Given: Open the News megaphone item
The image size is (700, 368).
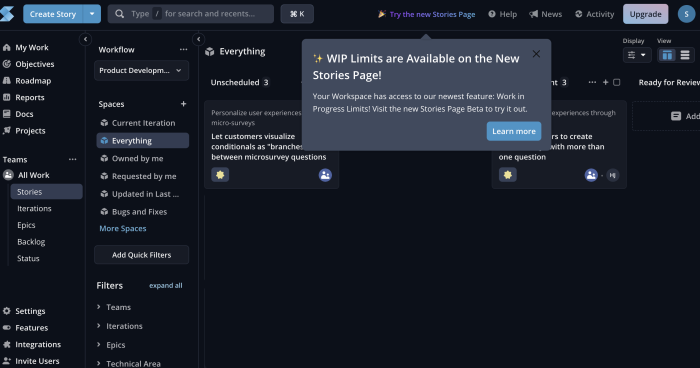Looking at the screenshot, I should point(546,14).
